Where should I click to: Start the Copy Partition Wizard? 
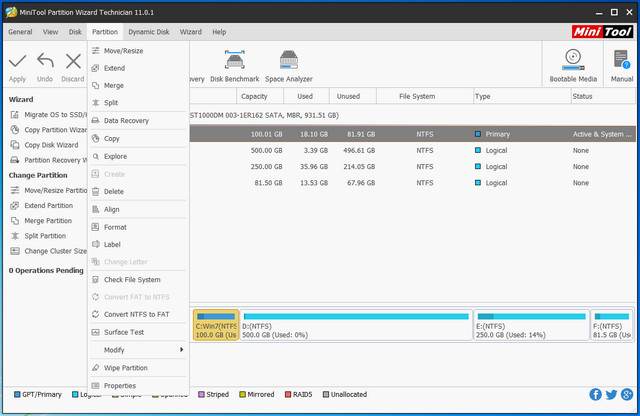[49, 130]
